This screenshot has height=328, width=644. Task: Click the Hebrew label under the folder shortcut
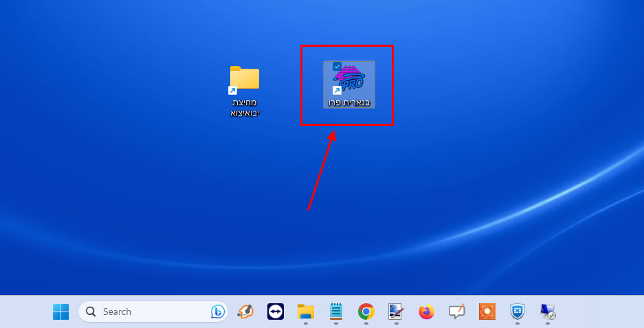[x=245, y=108]
